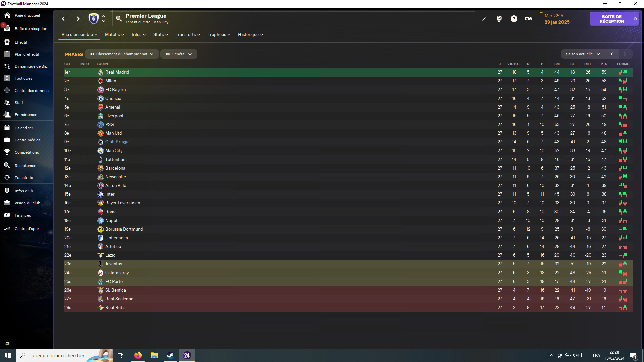
Task: Click the BOÎTE DE RÉCEPTION button
Action: [x=614, y=19]
